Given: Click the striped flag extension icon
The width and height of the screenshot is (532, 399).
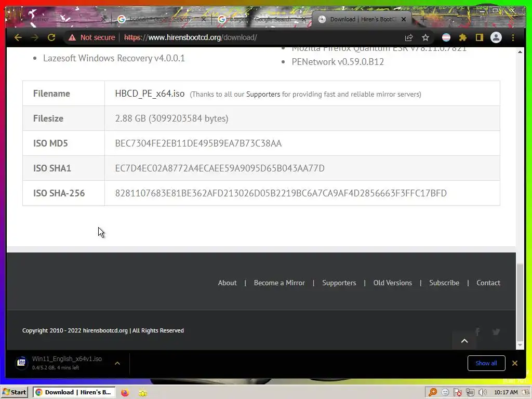Looking at the screenshot, I should 446,37.
